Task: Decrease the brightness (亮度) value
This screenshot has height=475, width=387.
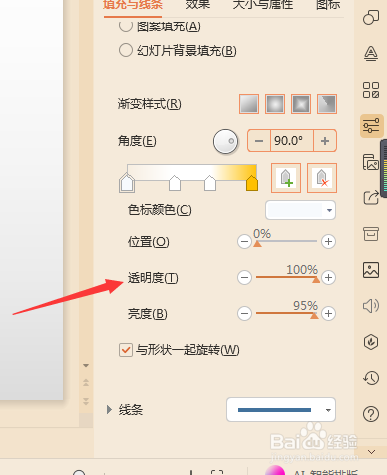Action: [244, 313]
